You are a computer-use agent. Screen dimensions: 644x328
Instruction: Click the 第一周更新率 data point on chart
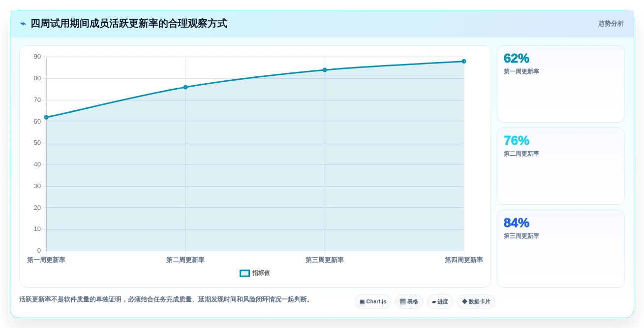click(46, 117)
